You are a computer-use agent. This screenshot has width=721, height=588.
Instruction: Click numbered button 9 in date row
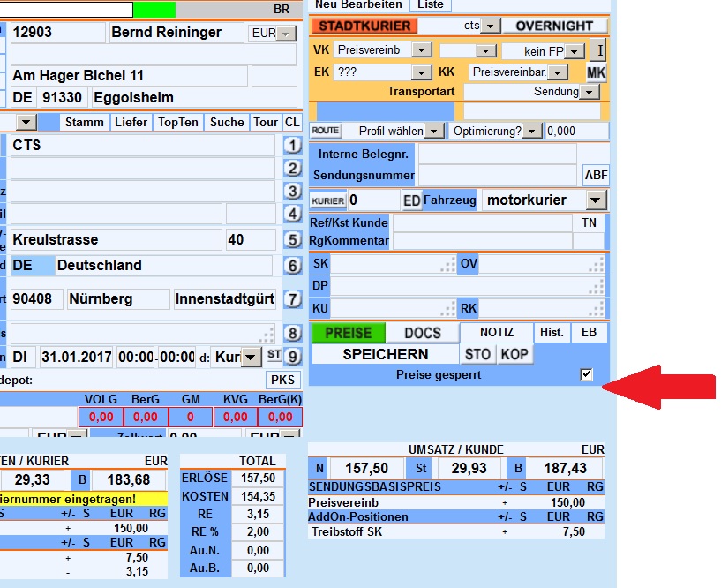[292, 357]
